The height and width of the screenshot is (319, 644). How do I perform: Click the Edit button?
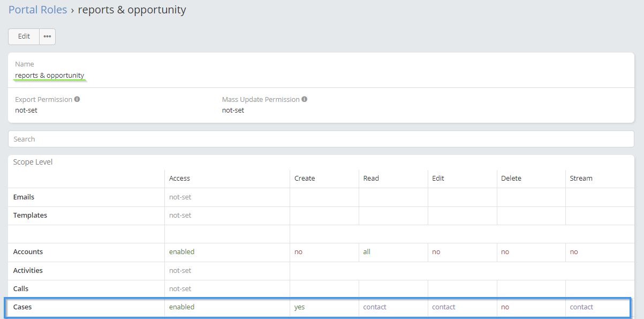point(24,36)
